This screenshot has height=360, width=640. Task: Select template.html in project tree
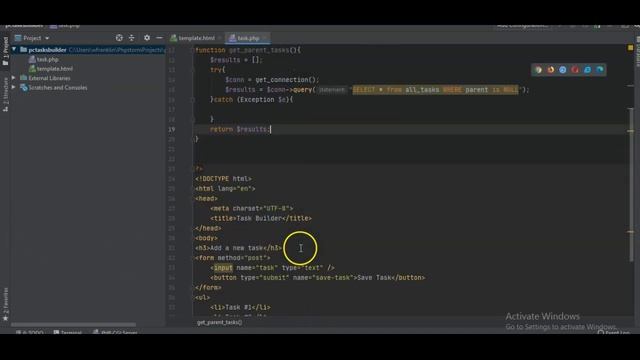point(51,69)
